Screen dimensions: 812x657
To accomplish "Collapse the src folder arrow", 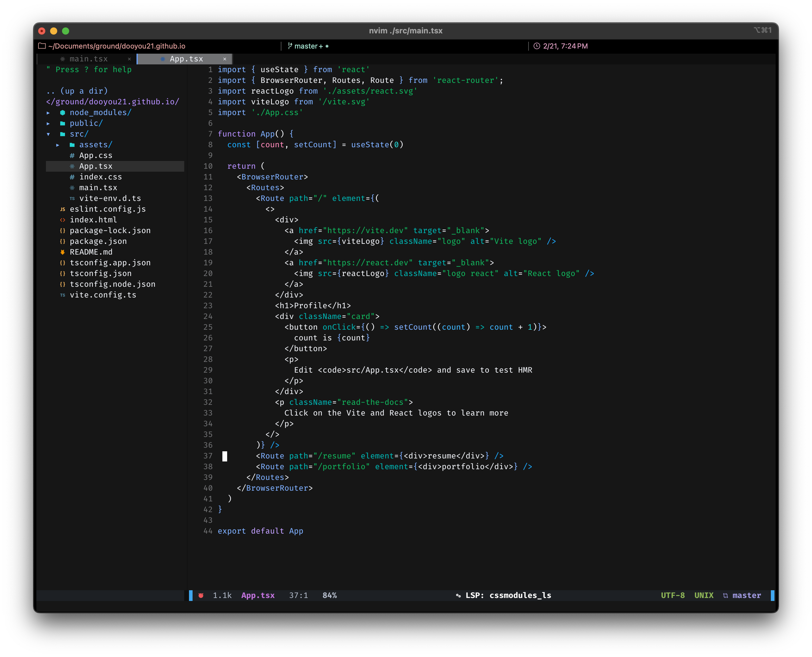I will (48, 134).
